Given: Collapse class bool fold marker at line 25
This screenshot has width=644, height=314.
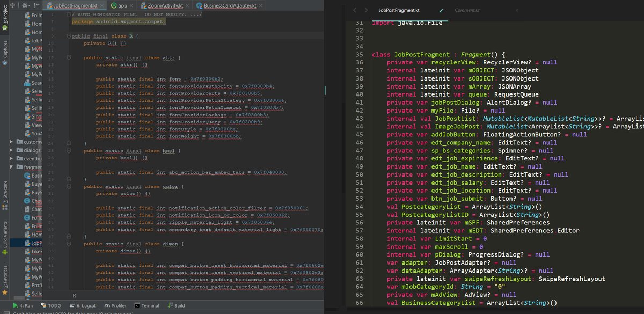Looking at the screenshot, I should click(69, 151).
